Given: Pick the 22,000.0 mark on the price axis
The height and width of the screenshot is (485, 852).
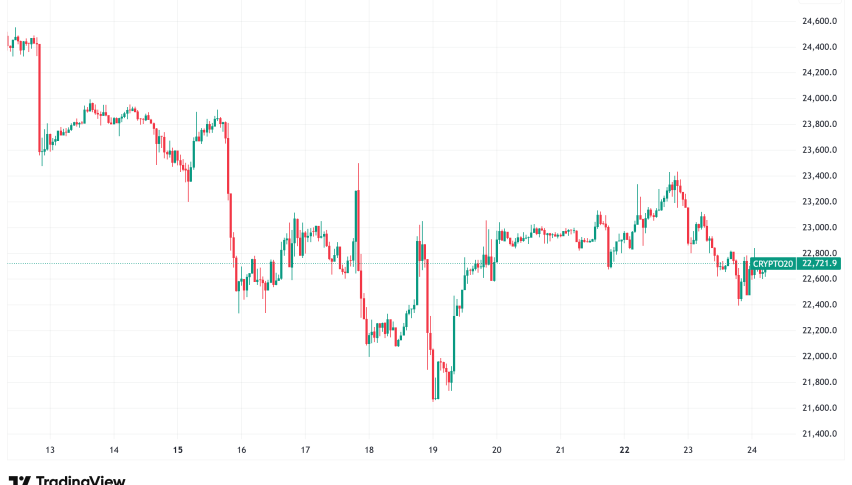Looking at the screenshot, I should click(818, 356).
